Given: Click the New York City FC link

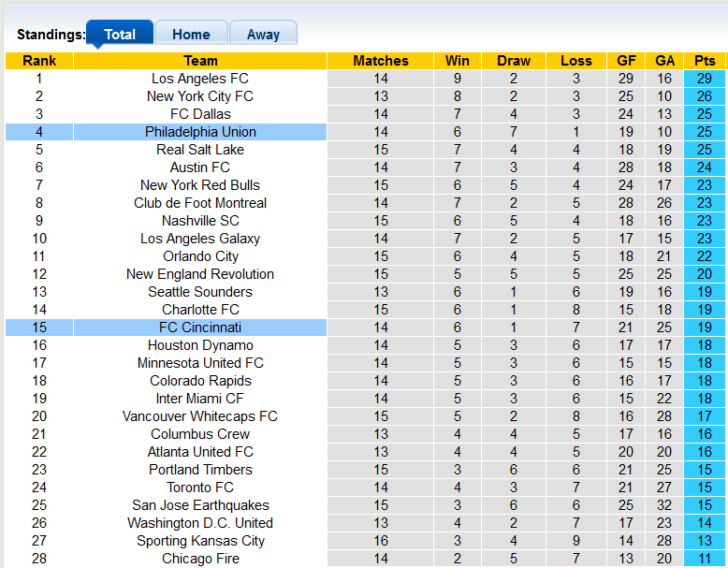Looking at the screenshot, I should tap(200, 96).
